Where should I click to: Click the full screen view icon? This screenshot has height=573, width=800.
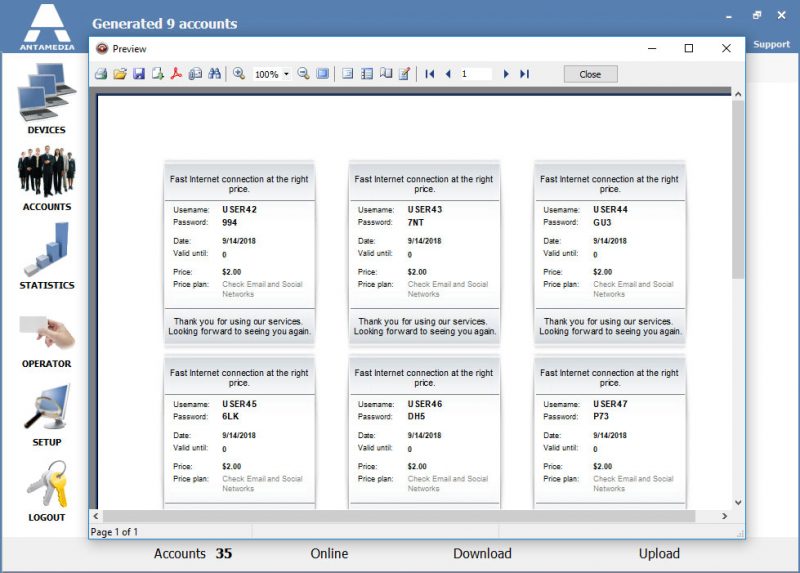tap(322, 74)
